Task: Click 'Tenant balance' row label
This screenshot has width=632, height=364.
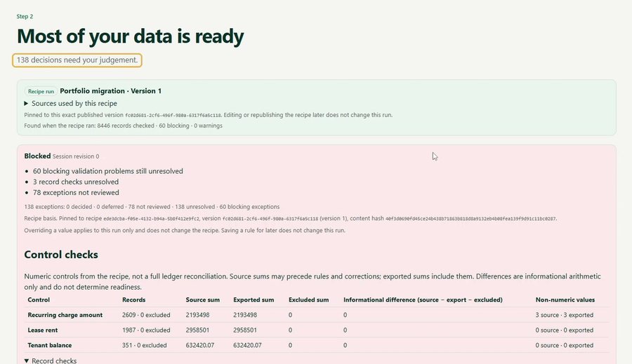Action: coord(50,345)
